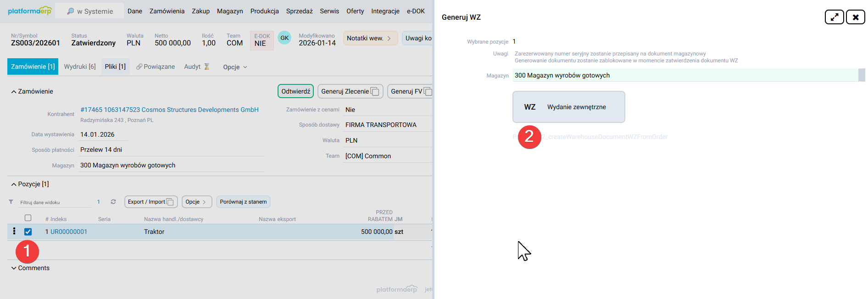The image size is (868, 299).
Task: Expand the Generuj WZ panel to fullscreen
Action: pyautogui.click(x=834, y=17)
